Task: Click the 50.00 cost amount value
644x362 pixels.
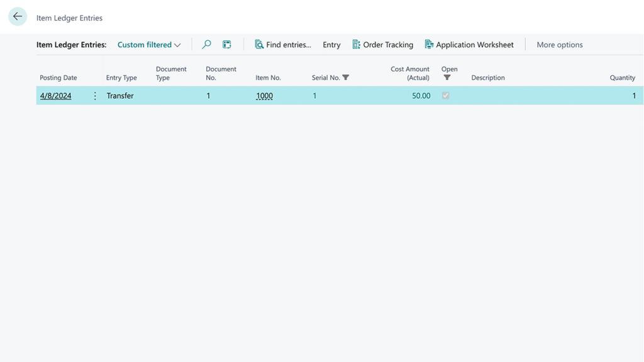Action: pyautogui.click(x=421, y=96)
